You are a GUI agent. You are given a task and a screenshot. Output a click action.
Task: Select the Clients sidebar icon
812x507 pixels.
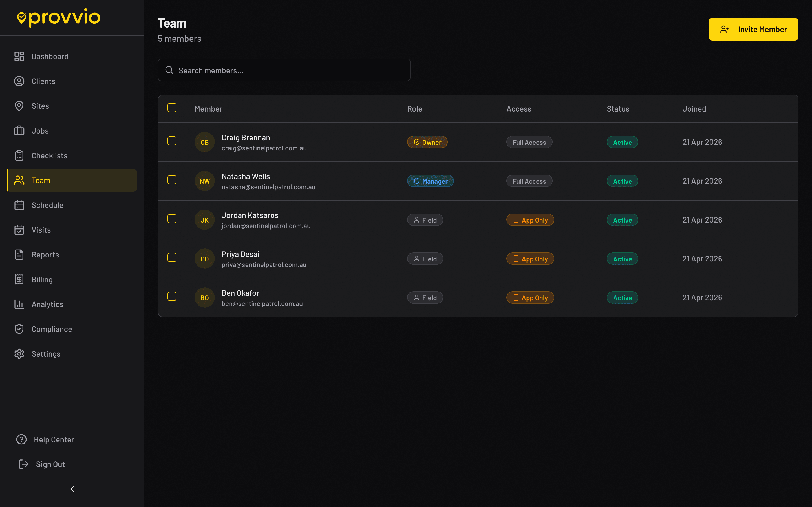tap(19, 81)
